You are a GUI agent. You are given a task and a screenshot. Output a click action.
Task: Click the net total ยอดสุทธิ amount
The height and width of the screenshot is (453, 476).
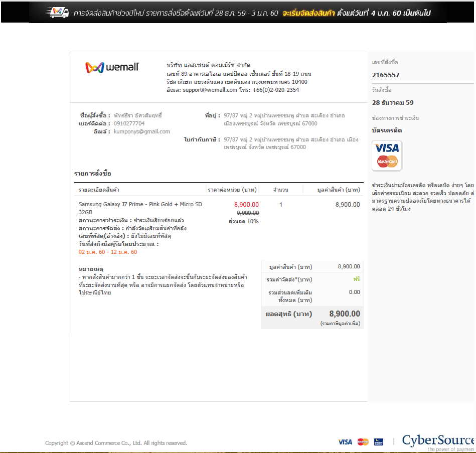[345, 314]
